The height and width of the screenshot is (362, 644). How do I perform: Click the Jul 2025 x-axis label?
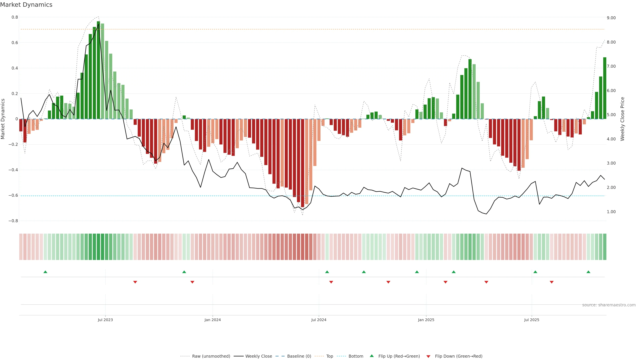[x=531, y=320]
